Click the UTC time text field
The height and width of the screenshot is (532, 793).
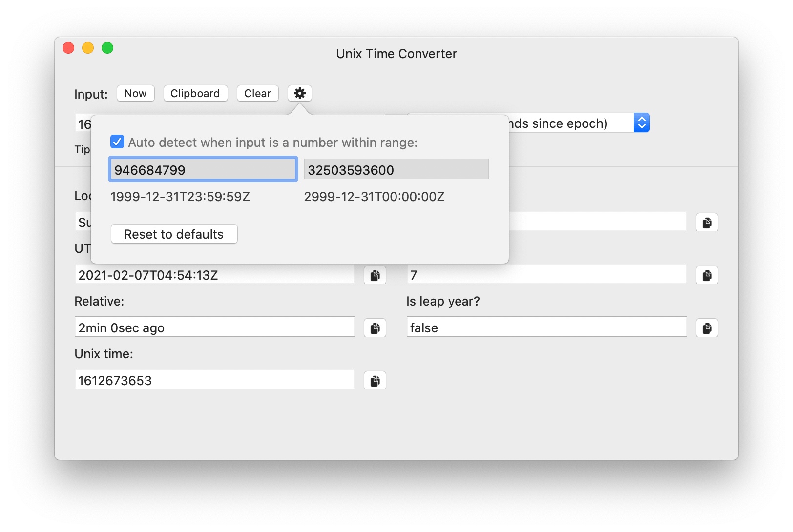tap(215, 274)
